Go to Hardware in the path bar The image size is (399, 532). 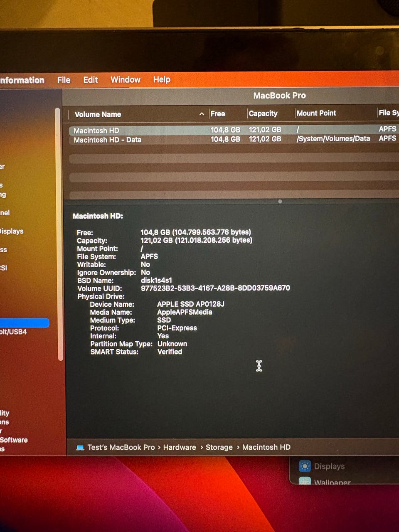pyautogui.click(x=180, y=447)
